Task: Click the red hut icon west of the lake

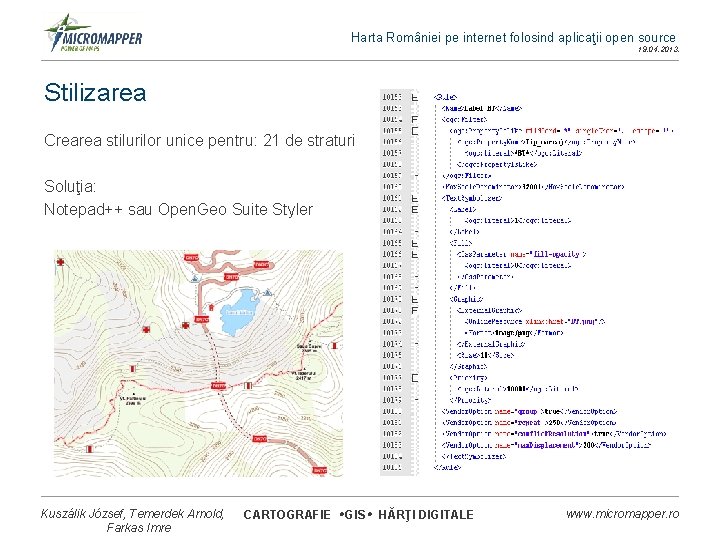Action: pyautogui.click(x=211, y=307)
